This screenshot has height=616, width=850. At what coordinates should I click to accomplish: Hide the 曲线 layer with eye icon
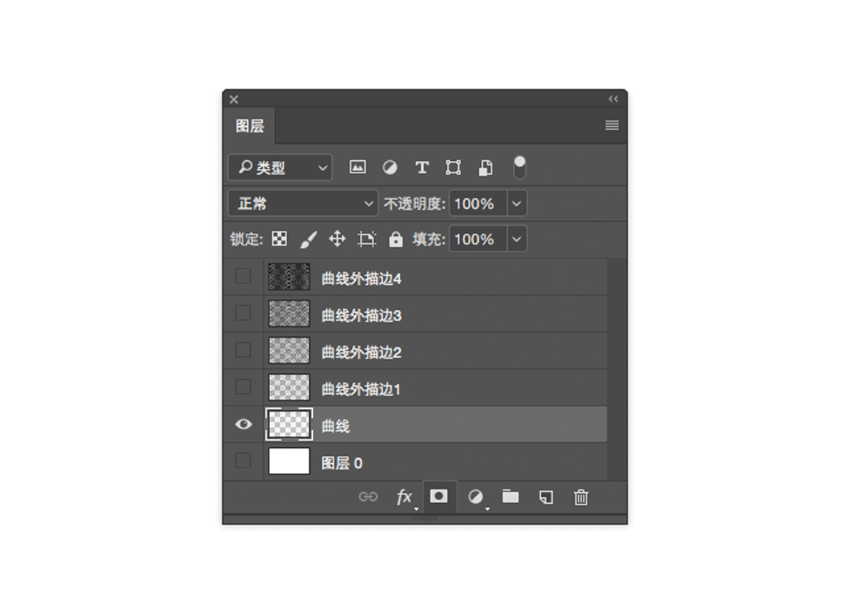(x=243, y=423)
